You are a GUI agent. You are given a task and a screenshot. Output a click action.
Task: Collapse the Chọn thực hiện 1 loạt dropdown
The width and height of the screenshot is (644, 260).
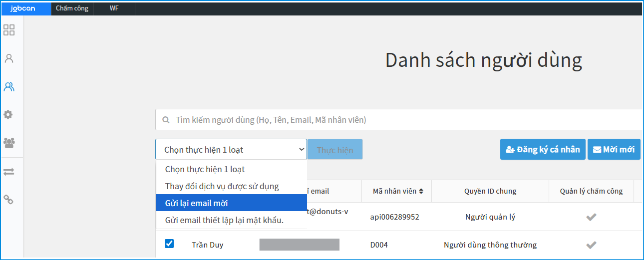[231, 149]
